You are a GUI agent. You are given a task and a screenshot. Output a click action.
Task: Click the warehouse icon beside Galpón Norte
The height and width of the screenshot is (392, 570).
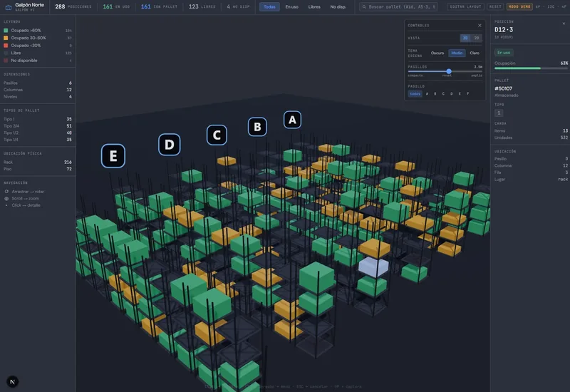[9, 7]
